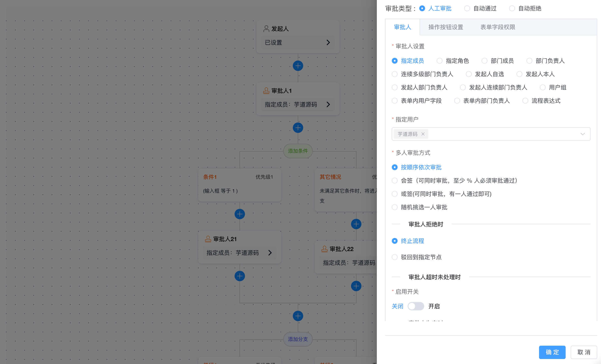
Task: Click the plus icon above 审批人22 node
Action: click(x=356, y=224)
